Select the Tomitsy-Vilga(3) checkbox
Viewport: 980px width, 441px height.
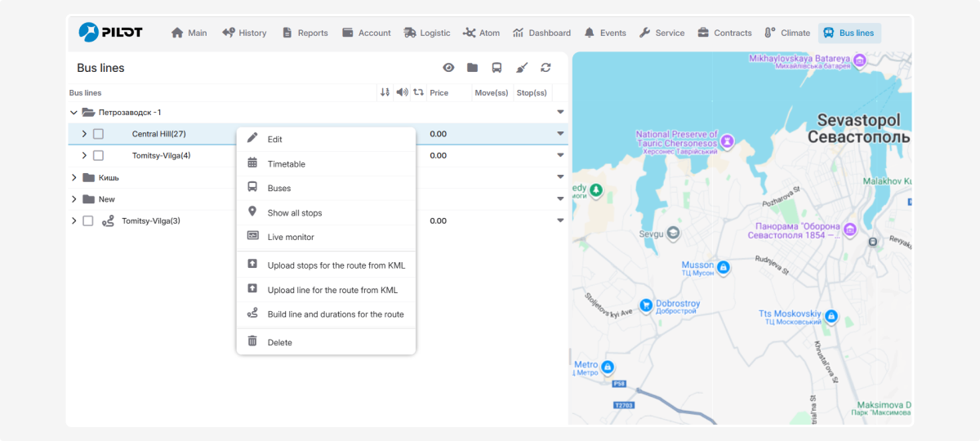coord(88,220)
